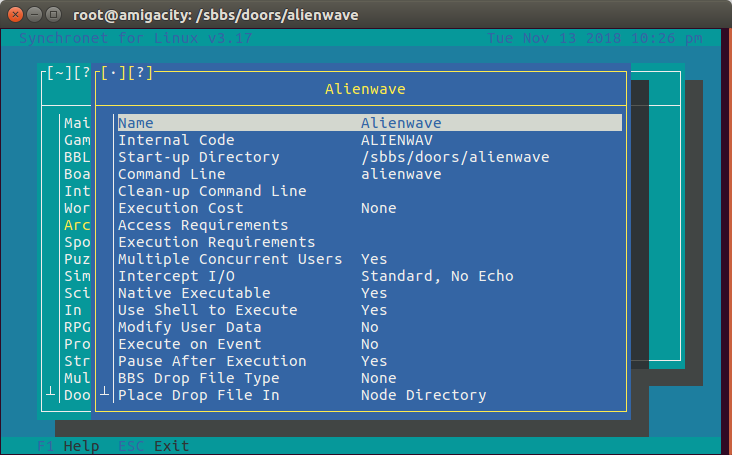This screenshot has width=732, height=455.
Task: Change Execute on Event setting
Action: [370, 344]
